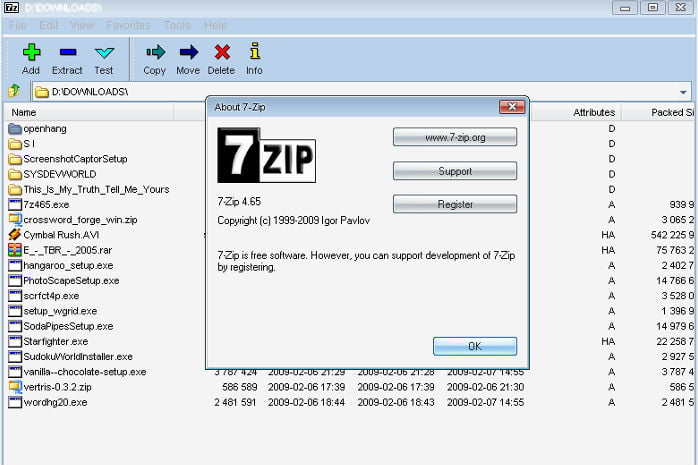Select the vanilla--chocolate-setup.exe file name
Image resolution: width=698 pixels, height=465 pixels.
pyautogui.click(x=85, y=372)
